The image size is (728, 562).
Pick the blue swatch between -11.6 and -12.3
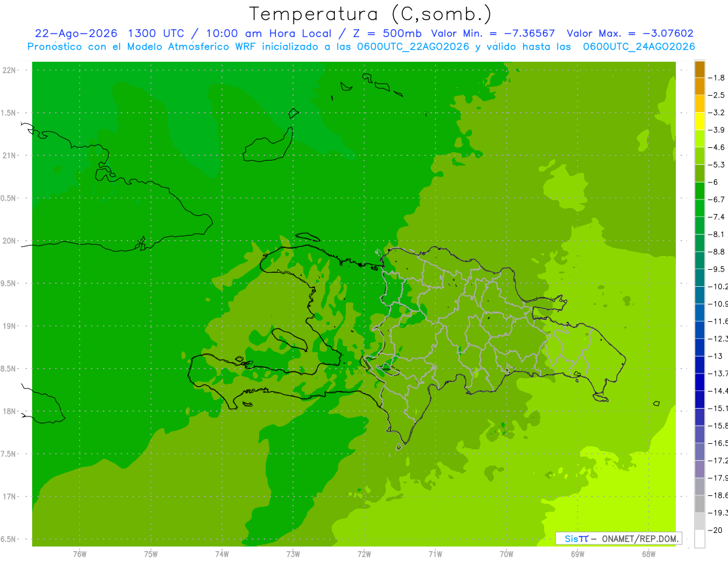[699, 330]
